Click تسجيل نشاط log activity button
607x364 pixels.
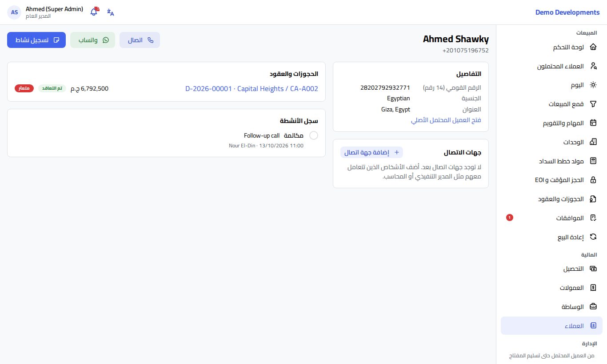36,40
